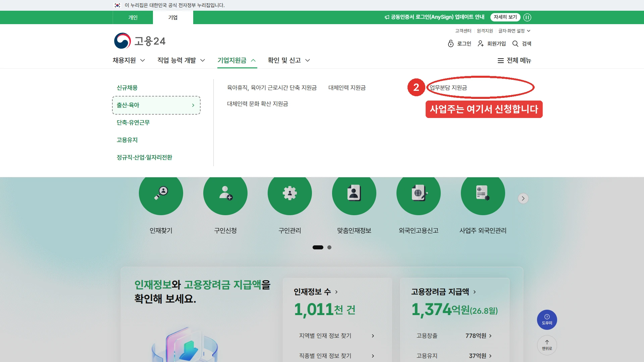Open search via magnifier icon

point(515,44)
